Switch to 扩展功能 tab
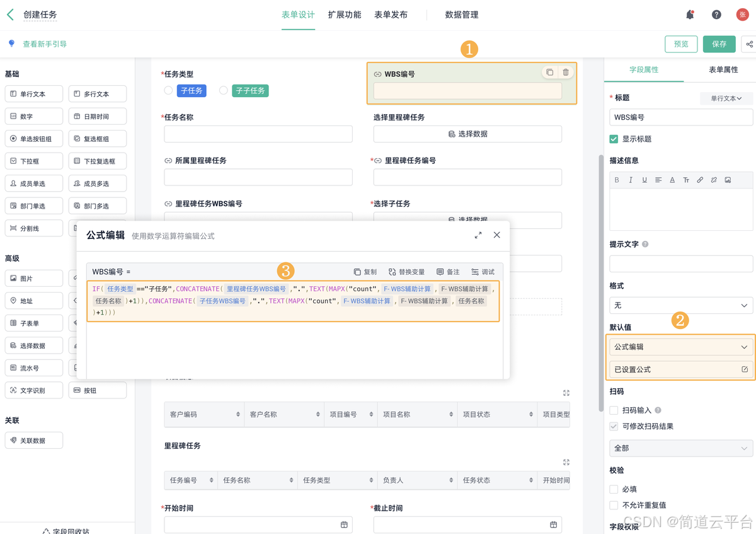 [345, 15]
